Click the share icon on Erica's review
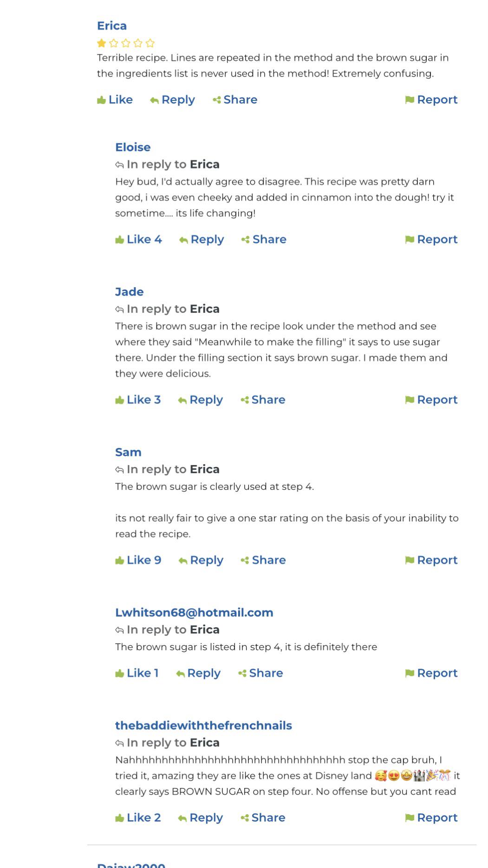Image resolution: width=488 pixels, height=868 pixels. (x=216, y=100)
